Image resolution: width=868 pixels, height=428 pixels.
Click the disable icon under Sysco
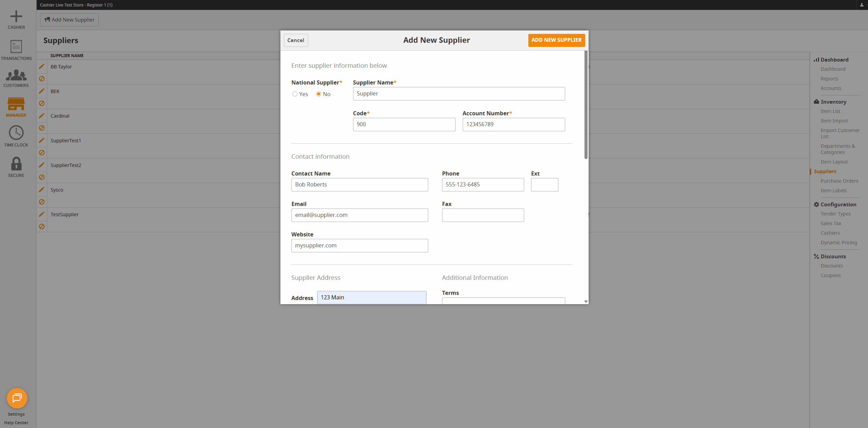pos(42,202)
